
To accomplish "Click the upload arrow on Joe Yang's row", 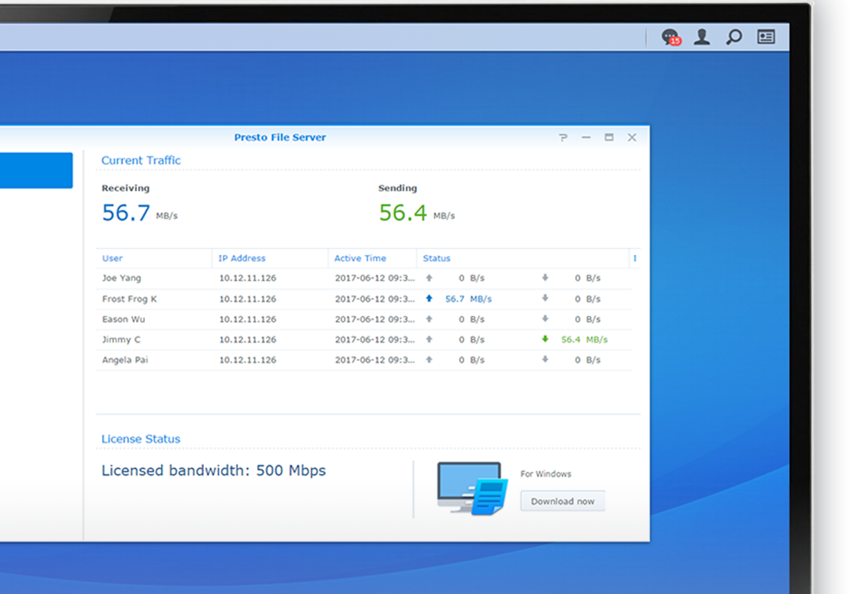I will [x=429, y=278].
